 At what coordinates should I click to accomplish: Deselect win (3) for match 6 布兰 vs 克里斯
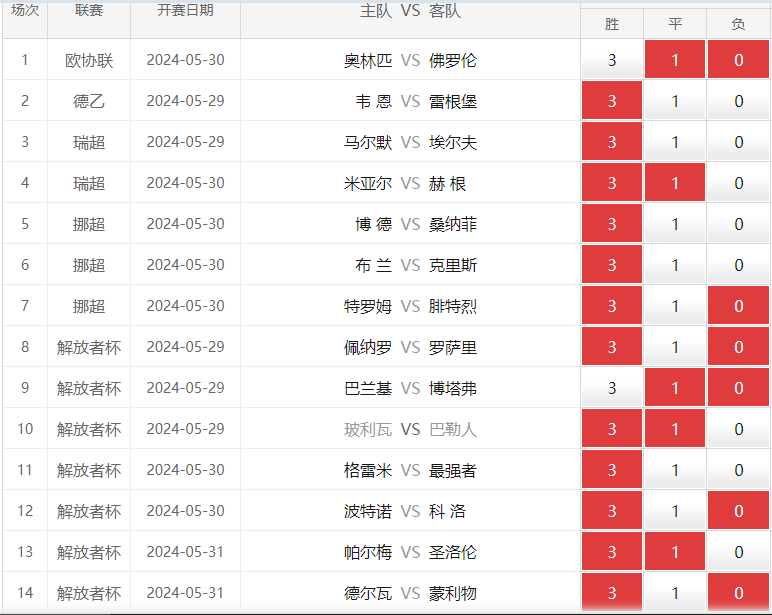pos(612,264)
